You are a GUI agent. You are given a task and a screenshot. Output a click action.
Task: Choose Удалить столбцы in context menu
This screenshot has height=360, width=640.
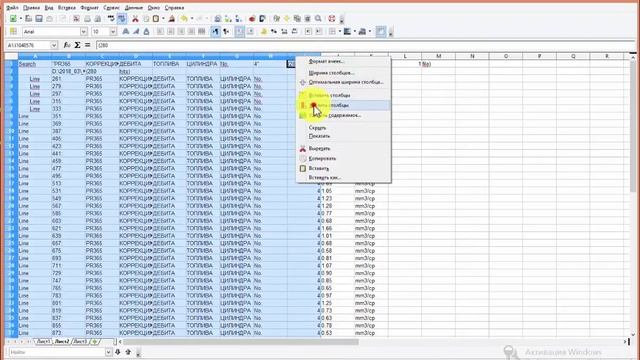pyautogui.click(x=344, y=105)
